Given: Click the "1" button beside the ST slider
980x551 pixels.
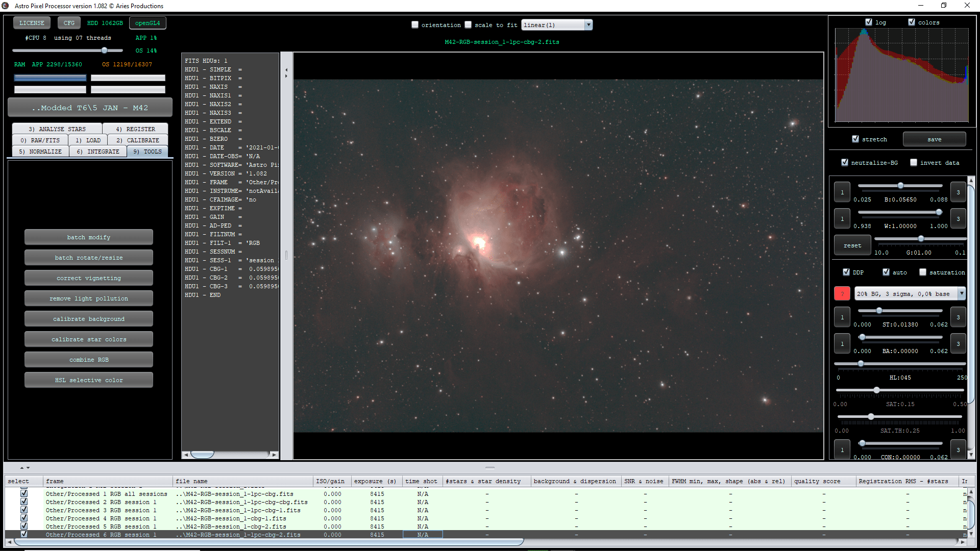Looking at the screenshot, I should tap(842, 317).
